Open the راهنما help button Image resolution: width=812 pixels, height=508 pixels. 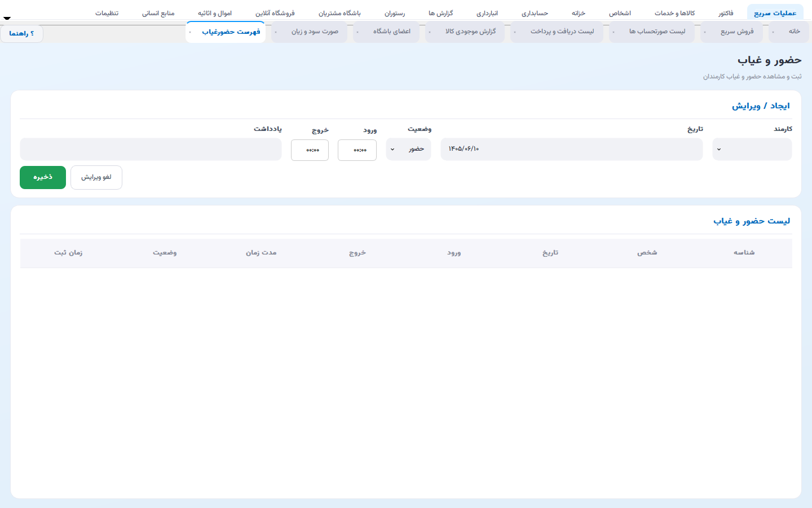[21, 33]
